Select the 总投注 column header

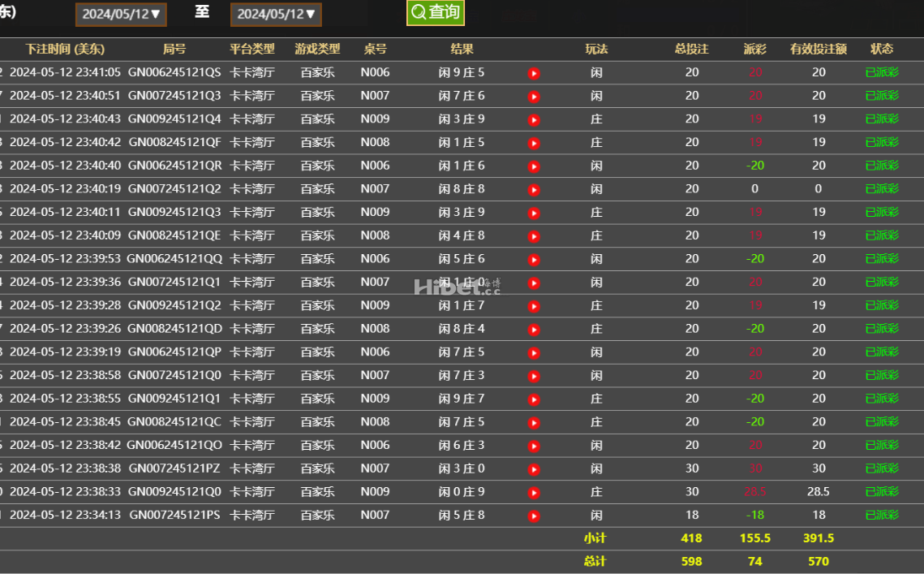692,49
